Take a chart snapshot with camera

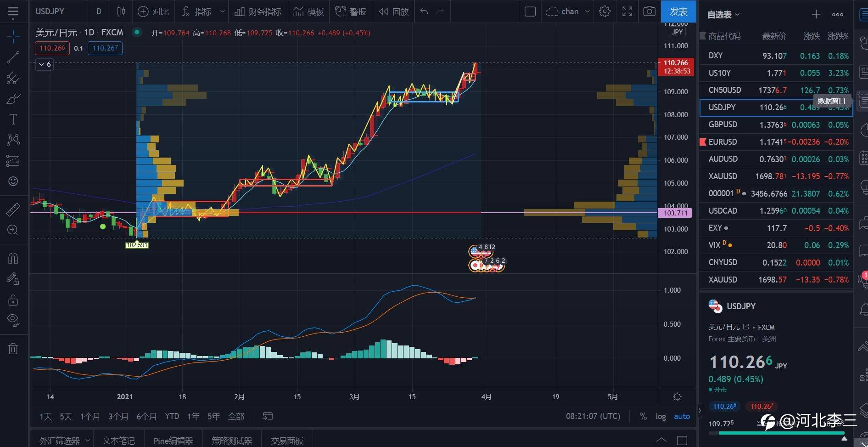(x=649, y=11)
